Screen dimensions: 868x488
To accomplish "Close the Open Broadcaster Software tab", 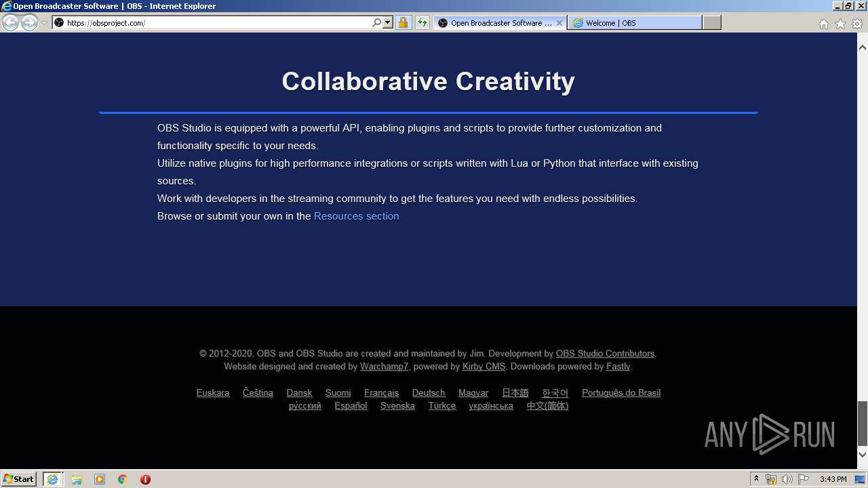I will coord(559,22).
